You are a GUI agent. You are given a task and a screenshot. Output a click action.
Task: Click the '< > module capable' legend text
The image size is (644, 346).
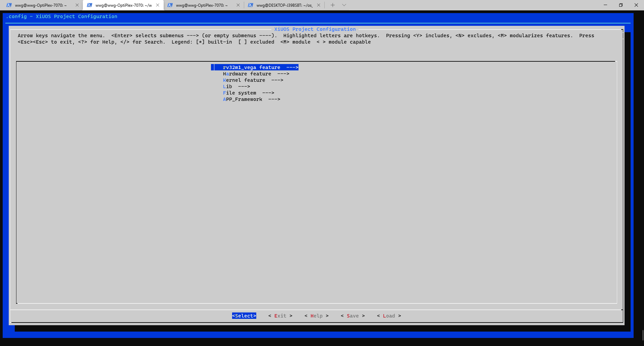click(344, 42)
